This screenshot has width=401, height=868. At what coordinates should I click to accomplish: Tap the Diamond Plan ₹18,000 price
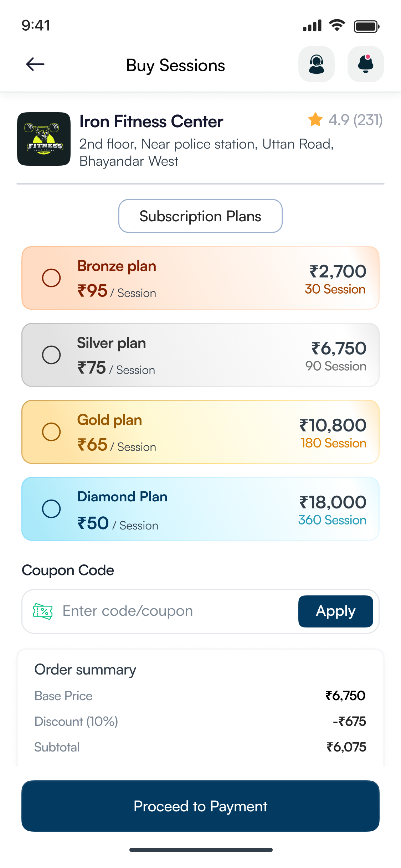(333, 502)
